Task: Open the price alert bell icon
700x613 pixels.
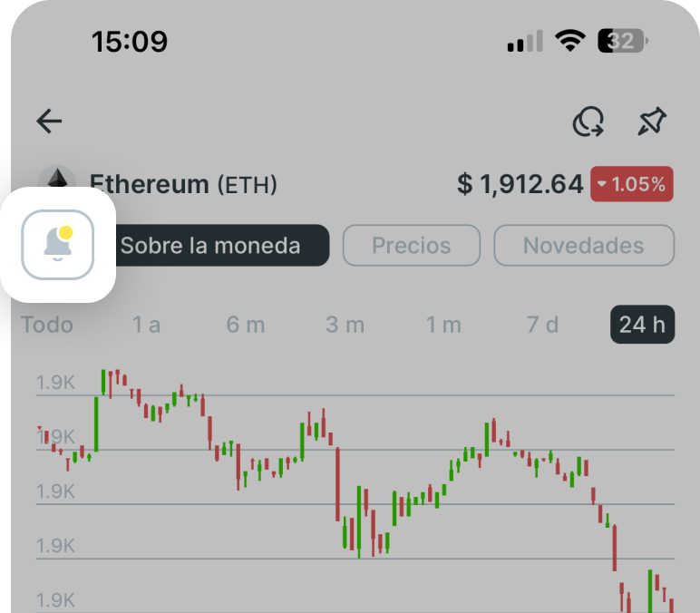Action: (58, 244)
